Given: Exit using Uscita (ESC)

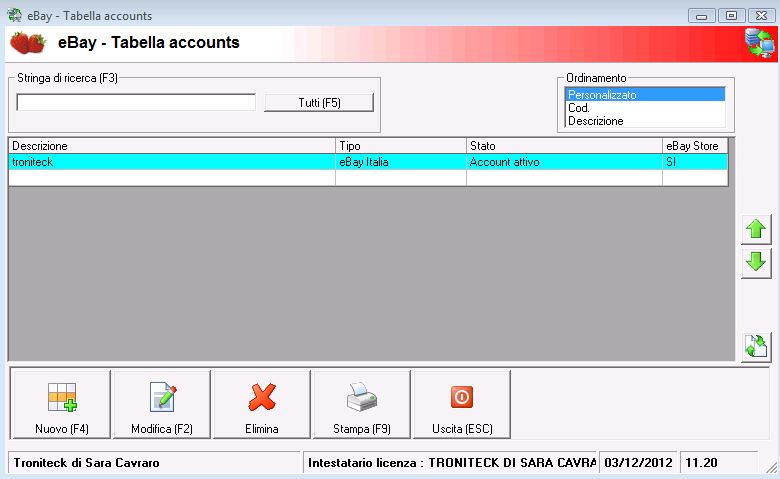Looking at the screenshot, I should click(x=462, y=404).
